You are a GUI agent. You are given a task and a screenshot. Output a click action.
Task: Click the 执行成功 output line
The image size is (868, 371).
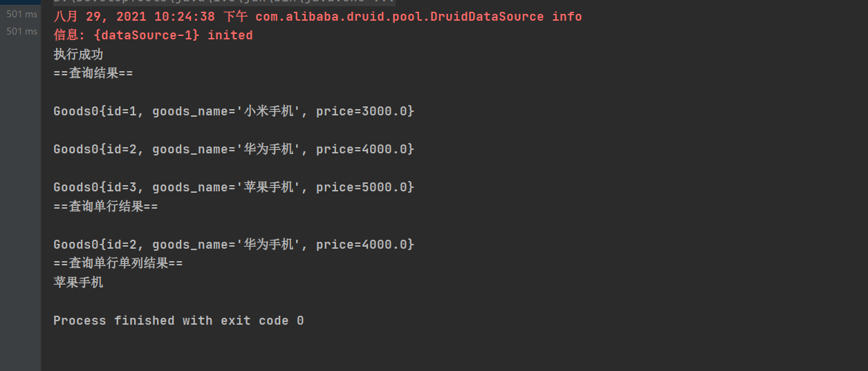click(x=78, y=54)
